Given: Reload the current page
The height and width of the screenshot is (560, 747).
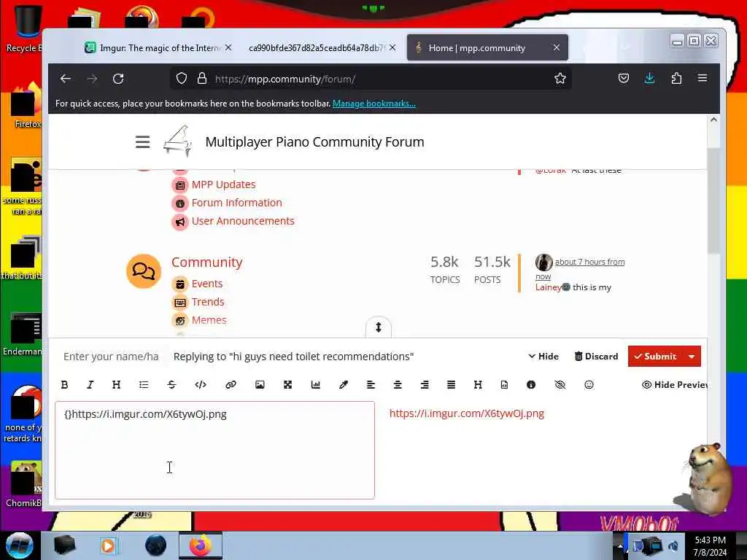Looking at the screenshot, I should tap(118, 79).
